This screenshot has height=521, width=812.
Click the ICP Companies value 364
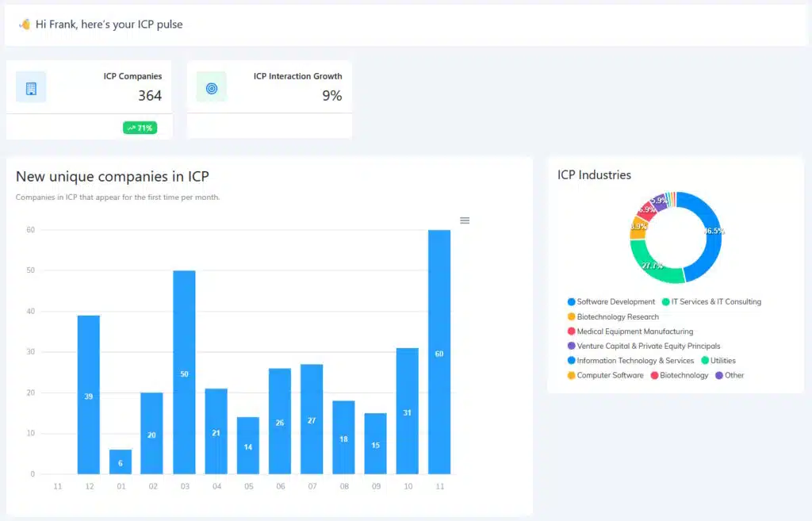[x=149, y=96]
